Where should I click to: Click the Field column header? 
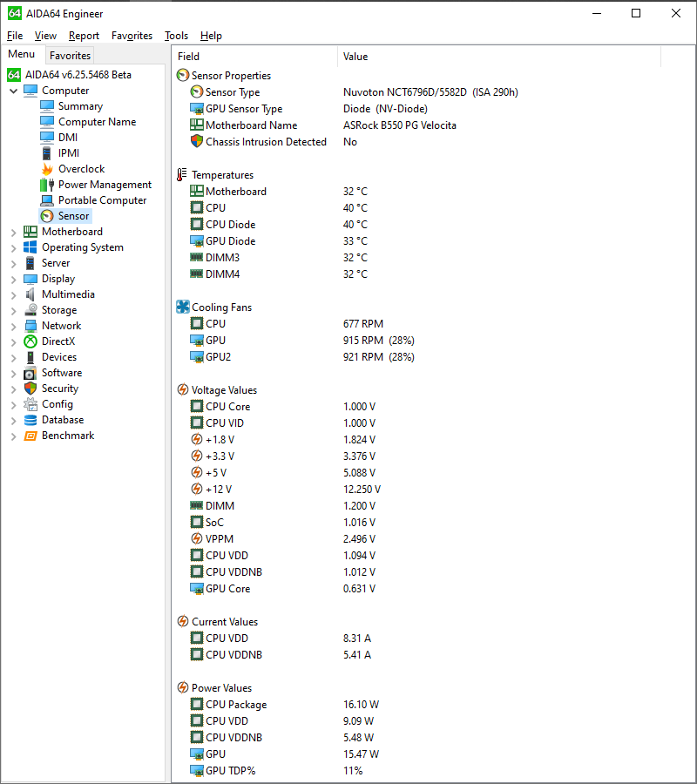pos(255,57)
